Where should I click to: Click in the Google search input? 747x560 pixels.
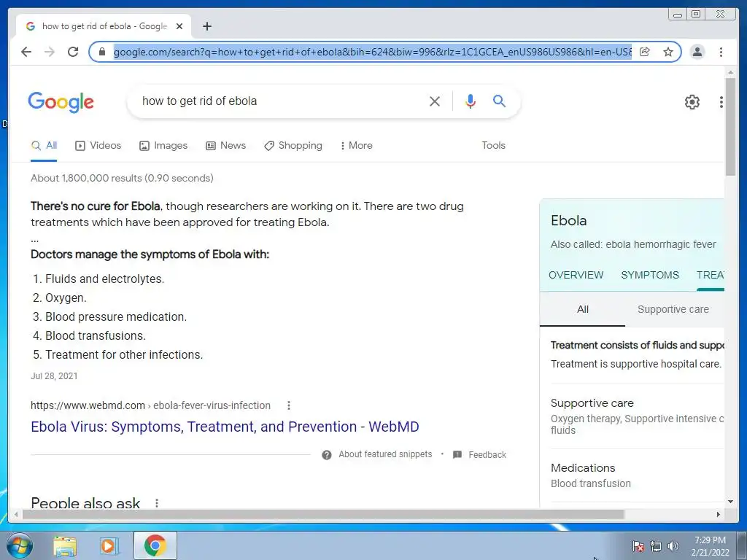[281, 101]
